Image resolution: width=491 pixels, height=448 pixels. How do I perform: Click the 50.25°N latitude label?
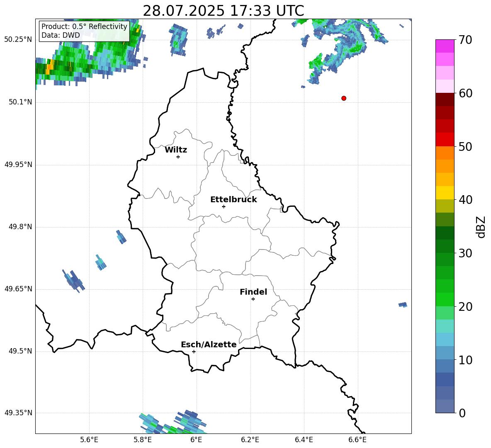pyautogui.click(x=18, y=40)
